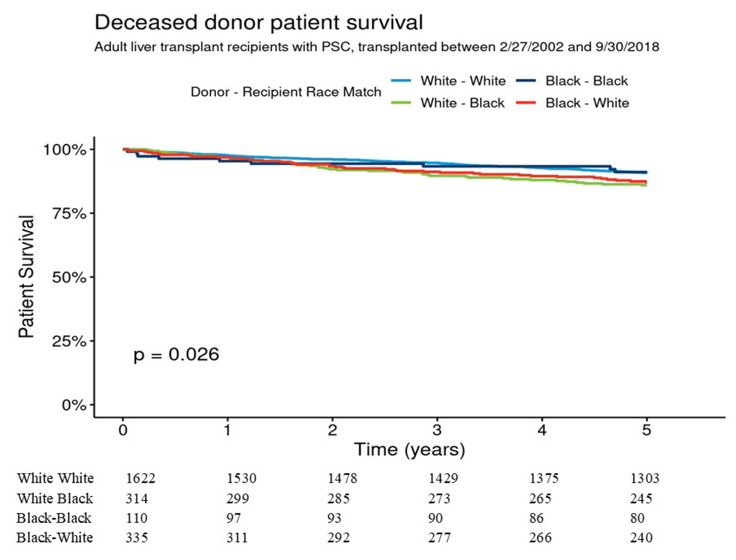Screen dimensions: 736x560
Task: Click the p = 0.026 annotation
Action: [176, 354]
